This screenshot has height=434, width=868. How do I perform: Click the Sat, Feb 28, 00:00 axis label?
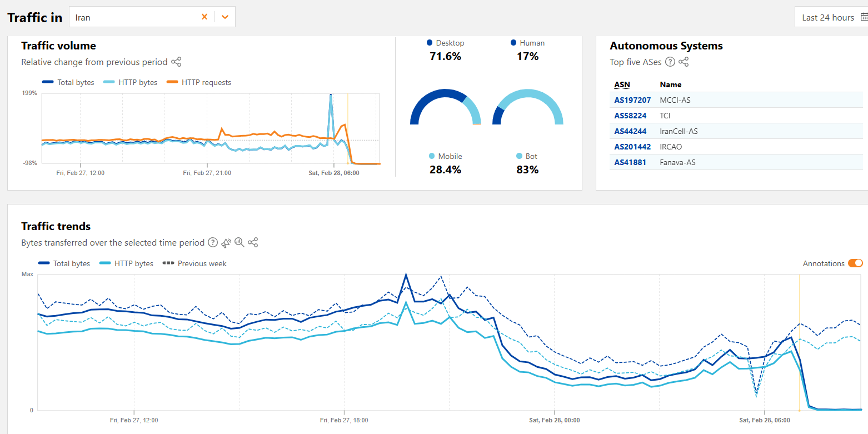click(x=554, y=420)
